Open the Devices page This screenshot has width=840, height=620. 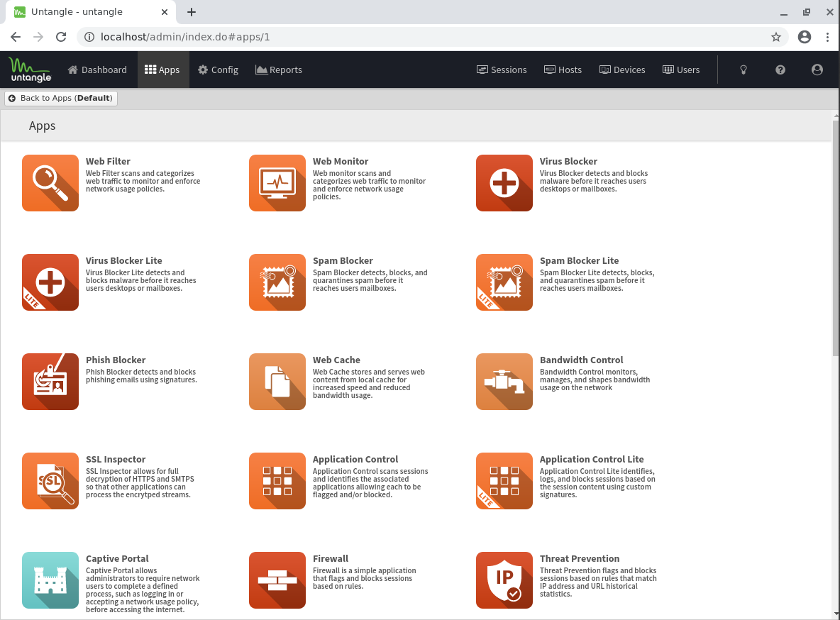[622, 70]
